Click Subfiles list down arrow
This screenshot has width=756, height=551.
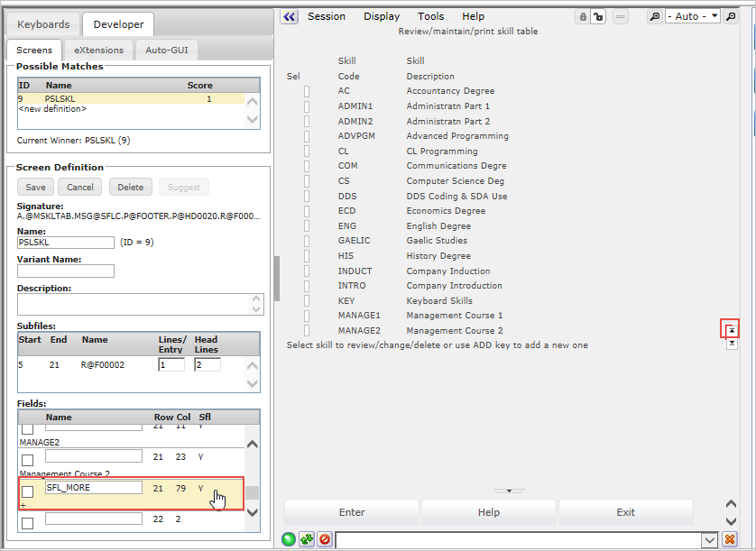[253, 383]
